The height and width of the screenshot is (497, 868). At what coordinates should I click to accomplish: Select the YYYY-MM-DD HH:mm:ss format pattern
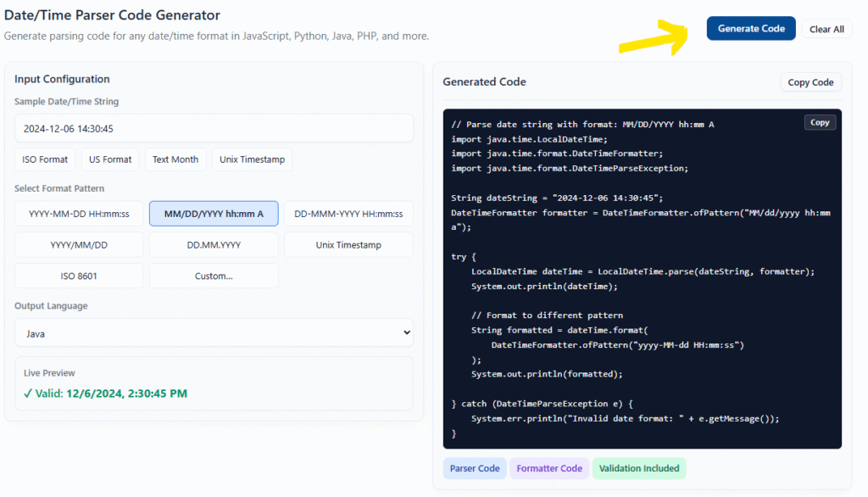[79, 214]
